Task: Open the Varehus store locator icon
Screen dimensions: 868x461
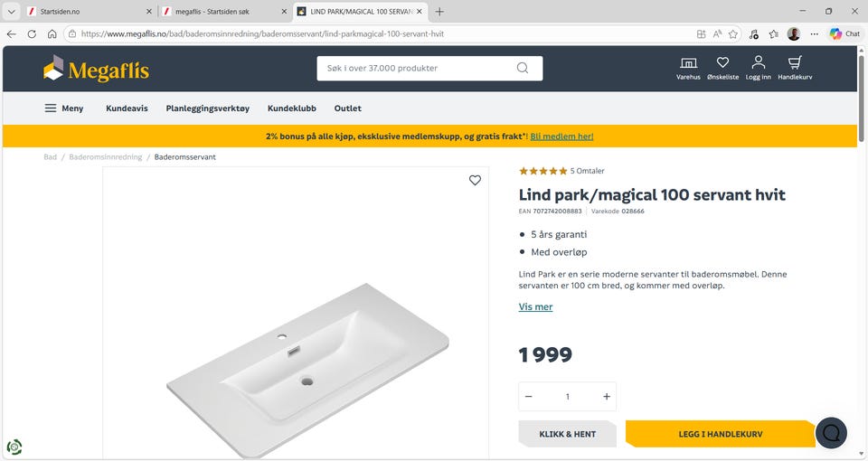Action: click(688, 63)
